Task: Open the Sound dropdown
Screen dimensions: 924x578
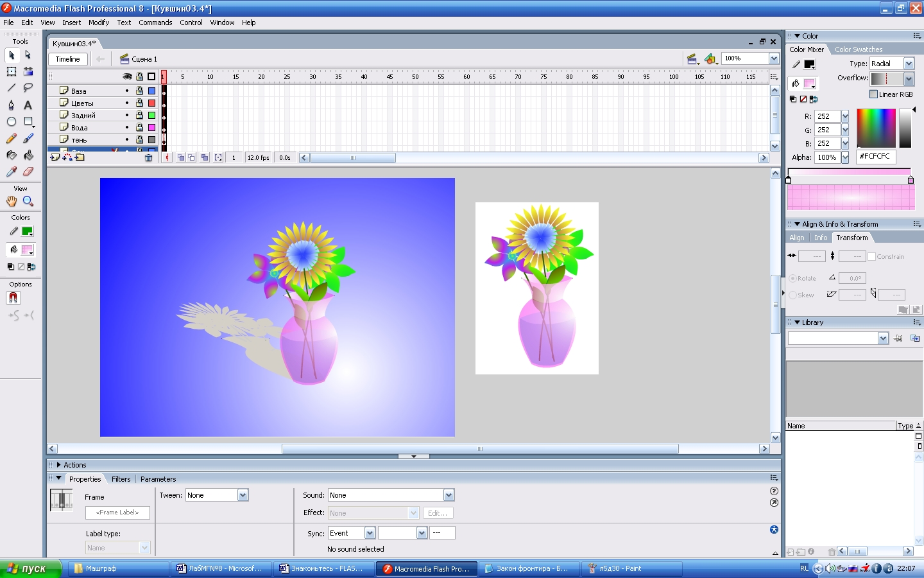Action: coord(449,495)
